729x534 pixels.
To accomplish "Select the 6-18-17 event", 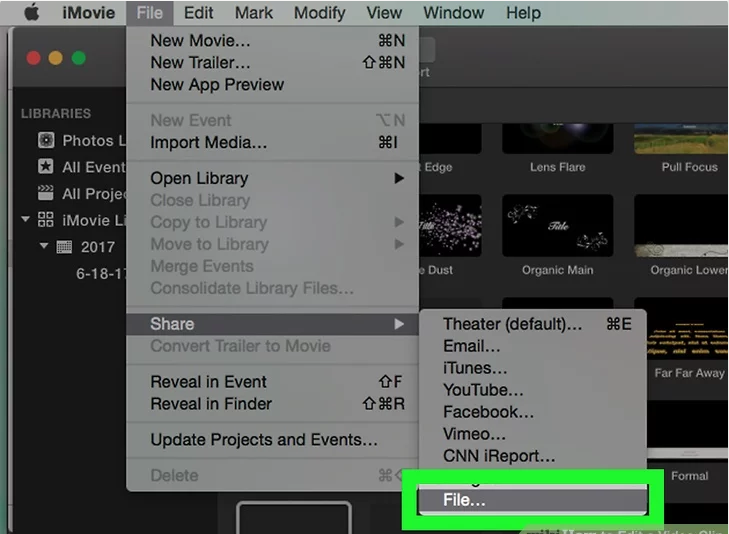I will (101, 273).
